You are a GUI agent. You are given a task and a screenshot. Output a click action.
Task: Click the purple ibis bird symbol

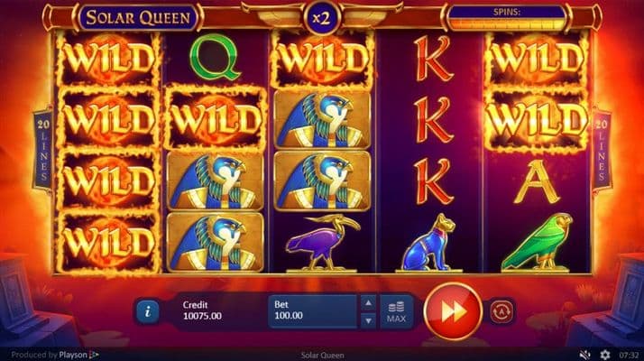[322, 243]
